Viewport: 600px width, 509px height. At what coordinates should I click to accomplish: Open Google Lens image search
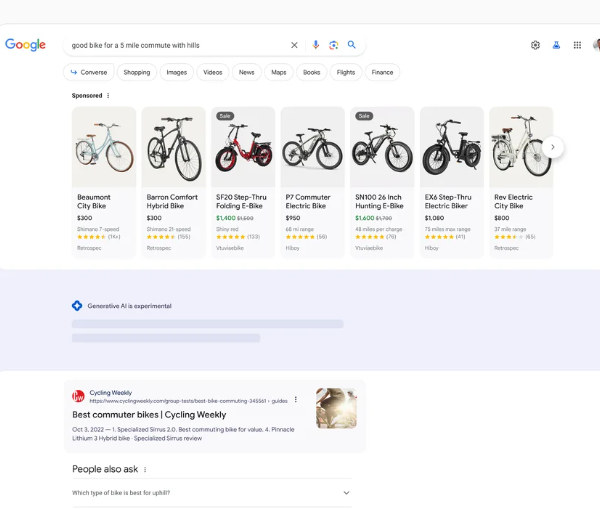click(x=334, y=45)
